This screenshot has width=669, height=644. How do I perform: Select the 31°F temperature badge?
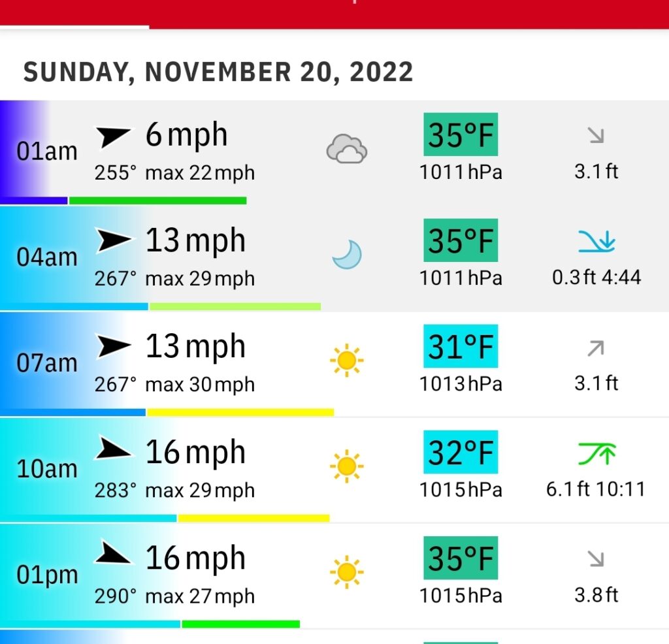[461, 346]
